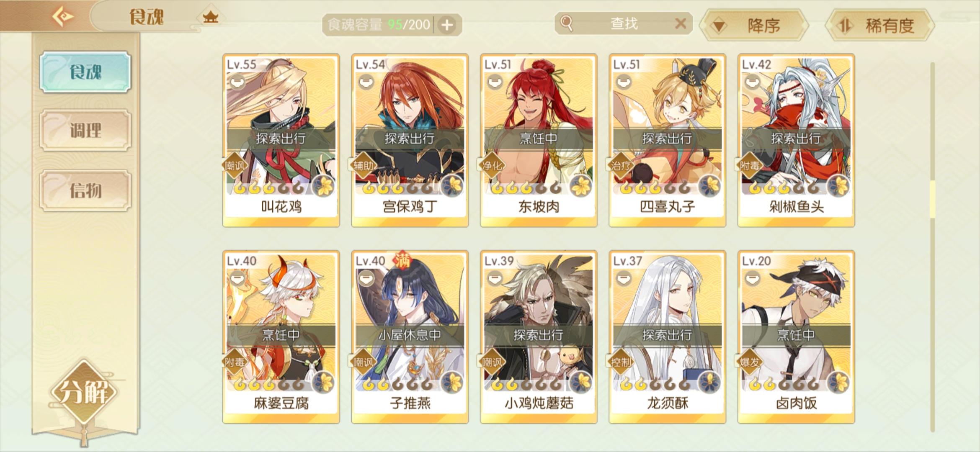
Task: Open the 稀有度 sort dropdown
Action: click(x=880, y=26)
